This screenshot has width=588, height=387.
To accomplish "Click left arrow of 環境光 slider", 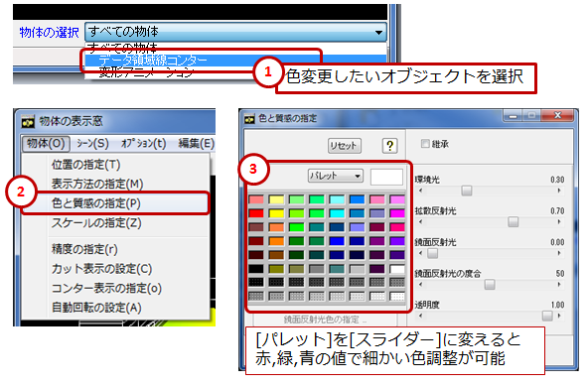I will coord(421,191).
